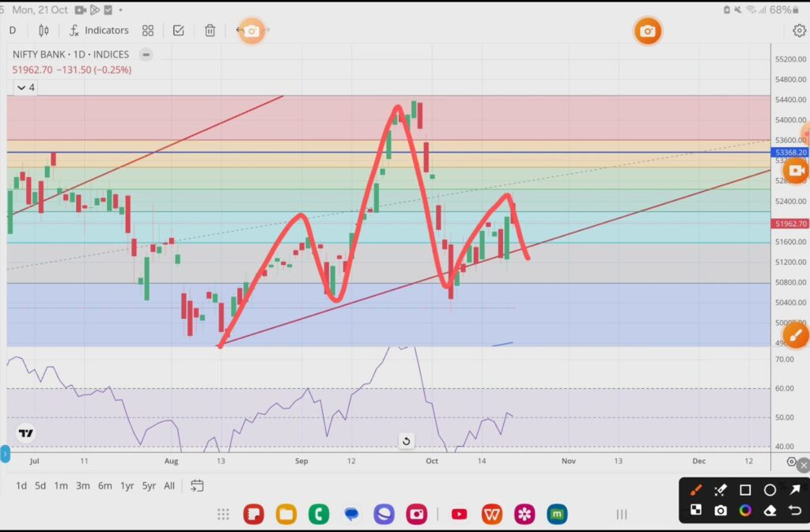Open chart settings gear at top right
The image size is (810, 532).
[799, 31]
